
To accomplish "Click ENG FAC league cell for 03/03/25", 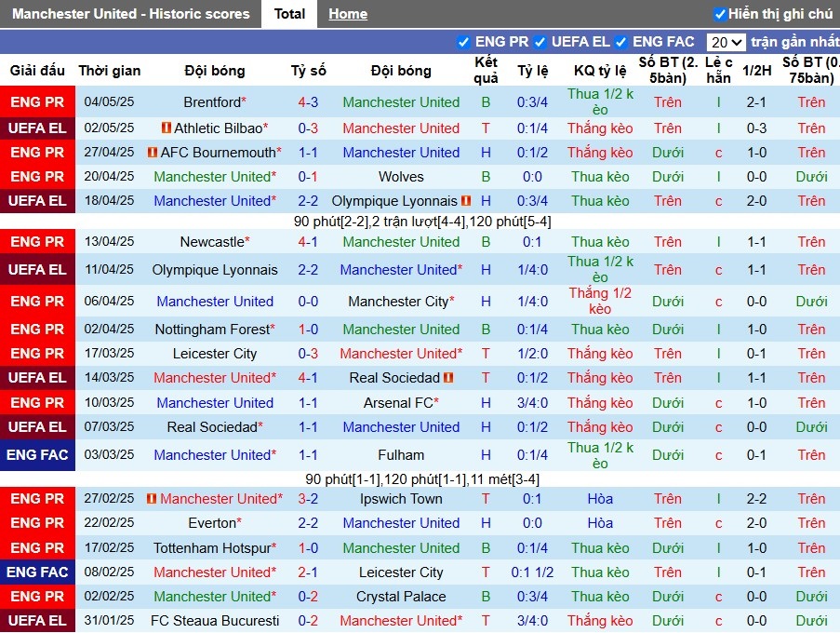I will pos(37,455).
